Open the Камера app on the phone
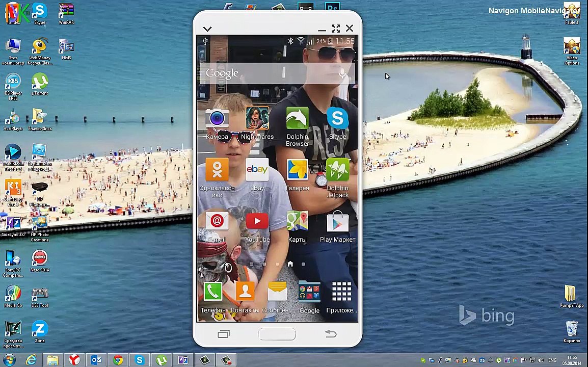This screenshot has width=588, height=367. point(217,119)
